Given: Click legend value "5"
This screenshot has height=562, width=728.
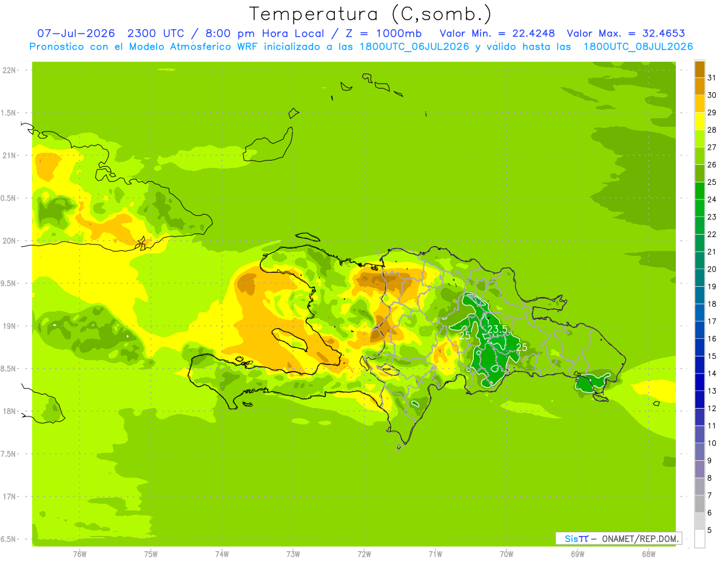Looking at the screenshot, I should [710, 530].
